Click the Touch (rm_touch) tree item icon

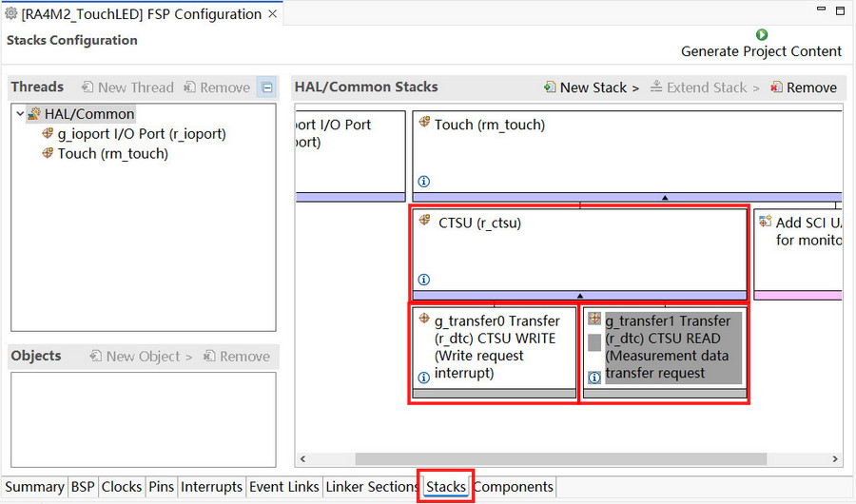(x=49, y=153)
